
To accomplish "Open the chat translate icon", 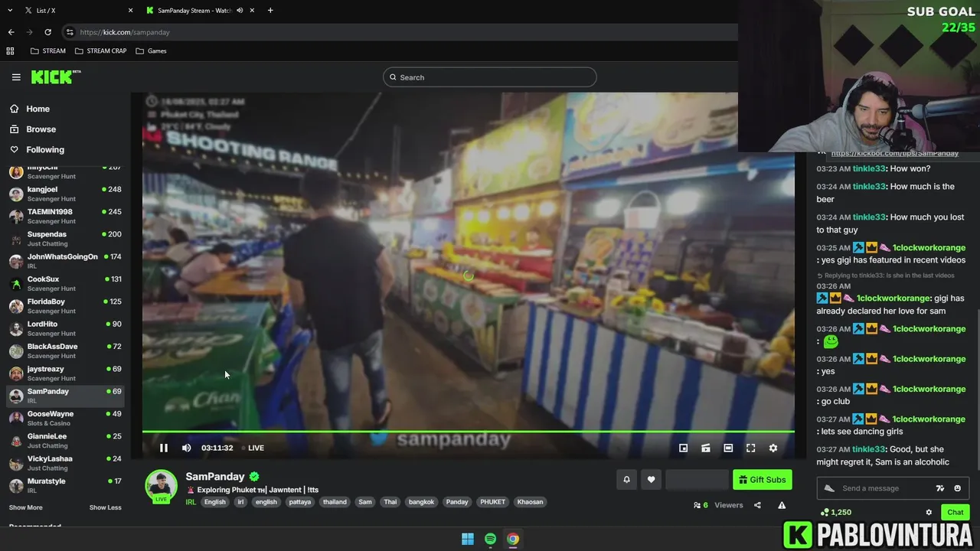I will point(940,488).
